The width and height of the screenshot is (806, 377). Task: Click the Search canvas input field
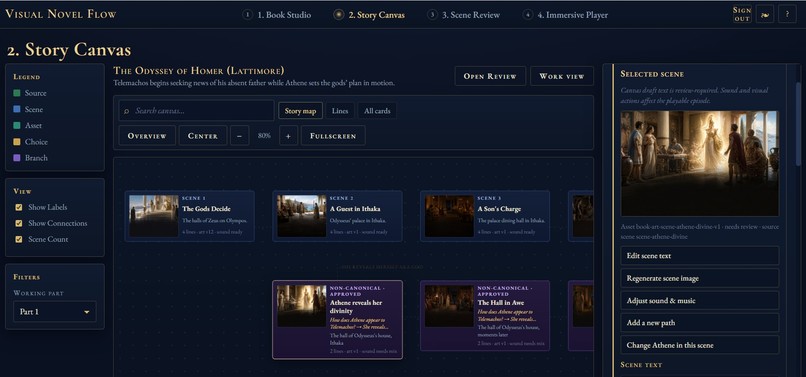[x=196, y=111]
